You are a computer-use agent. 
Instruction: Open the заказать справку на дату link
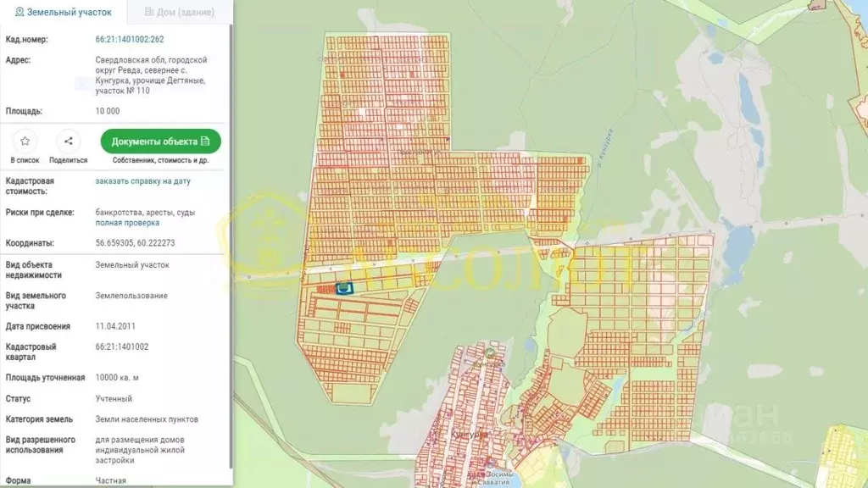(x=142, y=181)
